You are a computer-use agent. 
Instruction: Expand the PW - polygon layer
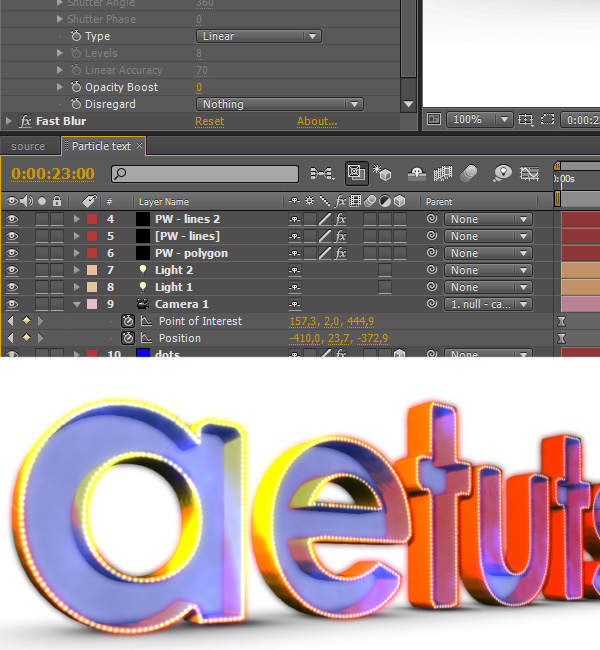pyautogui.click(x=76, y=253)
